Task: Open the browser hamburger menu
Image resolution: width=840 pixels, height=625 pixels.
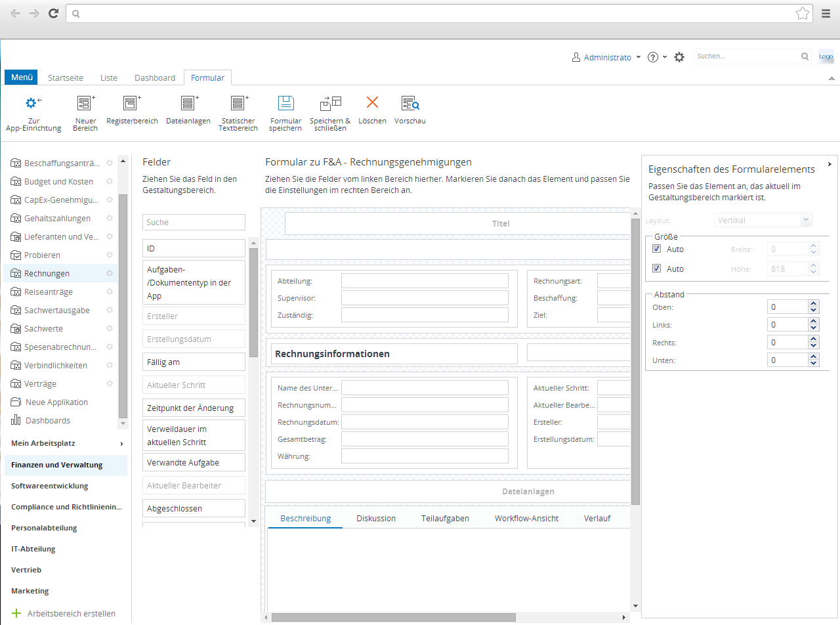Action: (x=826, y=13)
